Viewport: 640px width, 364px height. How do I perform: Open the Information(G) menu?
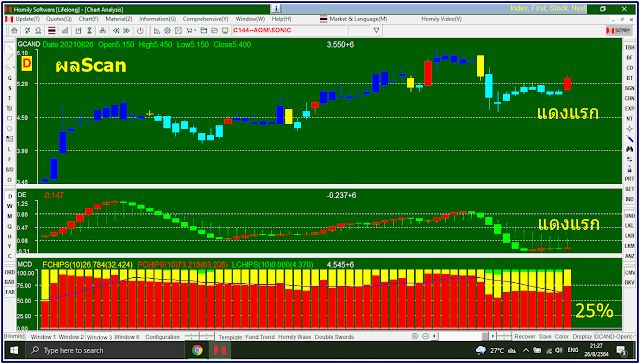(x=158, y=19)
